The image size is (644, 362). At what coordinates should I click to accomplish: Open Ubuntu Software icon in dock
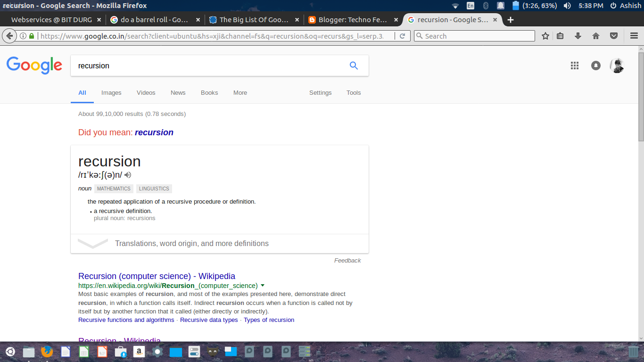(121, 352)
